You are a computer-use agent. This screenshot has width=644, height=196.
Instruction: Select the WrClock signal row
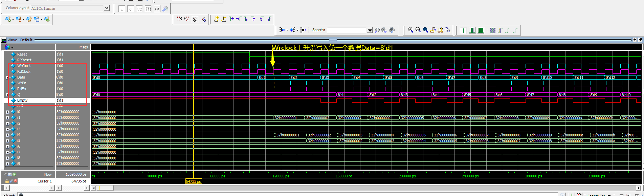tap(24, 66)
